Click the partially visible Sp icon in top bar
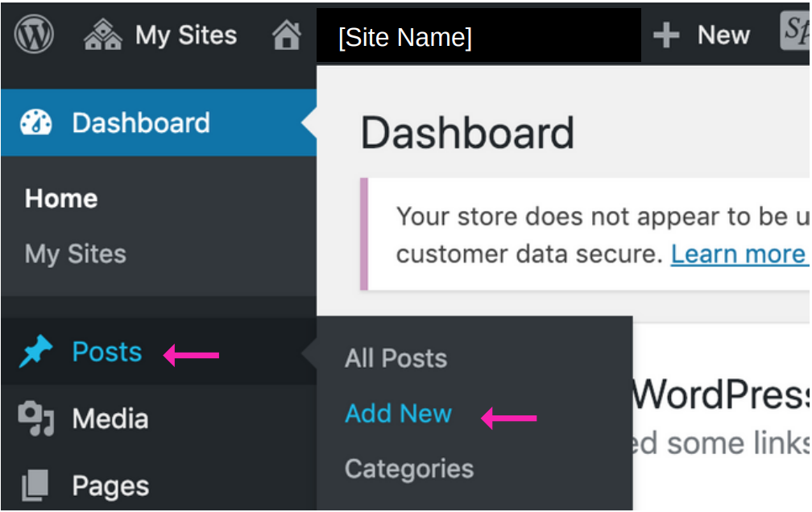812x512 pixels. pos(794,34)
